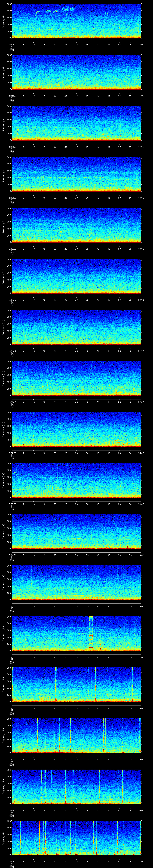
Task: Click the Frequency (Hz) axis title of the 15:14:00 spectrogram
Action: tap(3, 21)
